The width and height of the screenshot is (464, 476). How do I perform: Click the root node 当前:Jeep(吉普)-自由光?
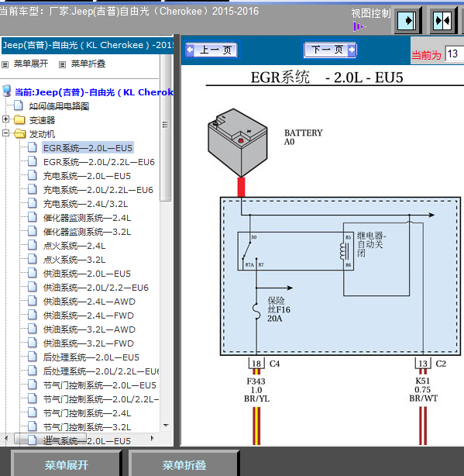(x=94, y=92)
